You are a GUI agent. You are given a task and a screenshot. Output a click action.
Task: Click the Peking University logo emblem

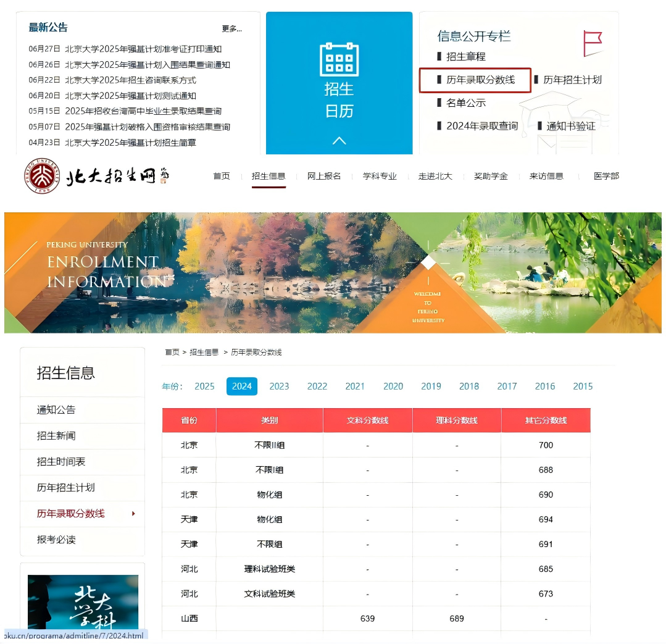click(43, 176)
